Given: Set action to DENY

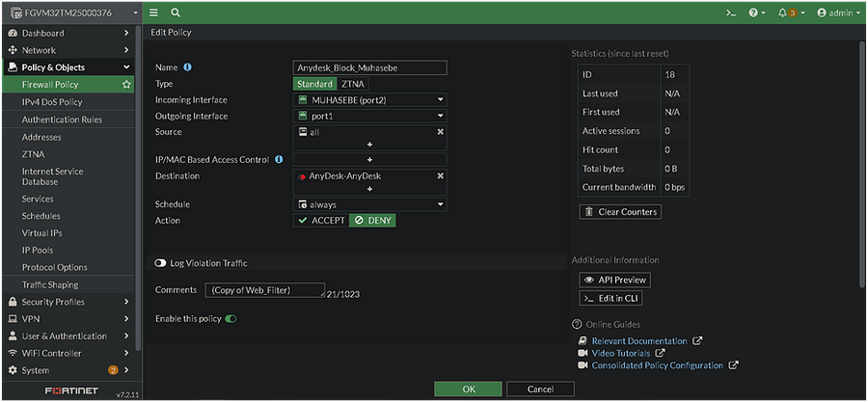Looking at the screenshot, I should point(372,220).
